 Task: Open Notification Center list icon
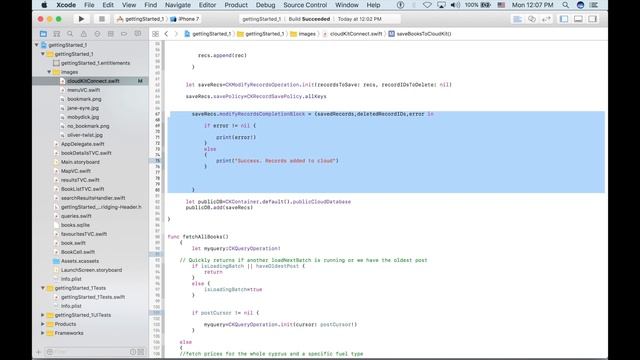pyautogui.click(x=594, y=5)
